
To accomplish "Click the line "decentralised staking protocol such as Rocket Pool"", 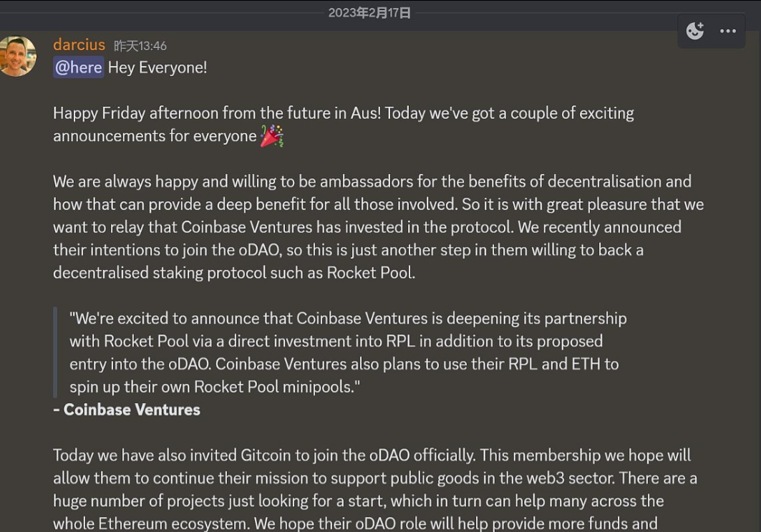I will coord(234,273).
